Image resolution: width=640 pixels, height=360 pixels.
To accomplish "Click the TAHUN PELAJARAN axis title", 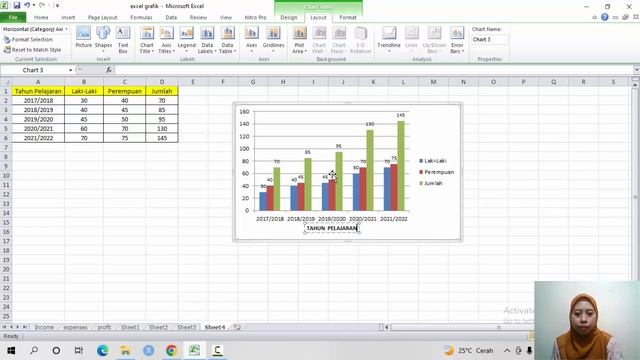I will pyautogui.click(x=331, y=228).
